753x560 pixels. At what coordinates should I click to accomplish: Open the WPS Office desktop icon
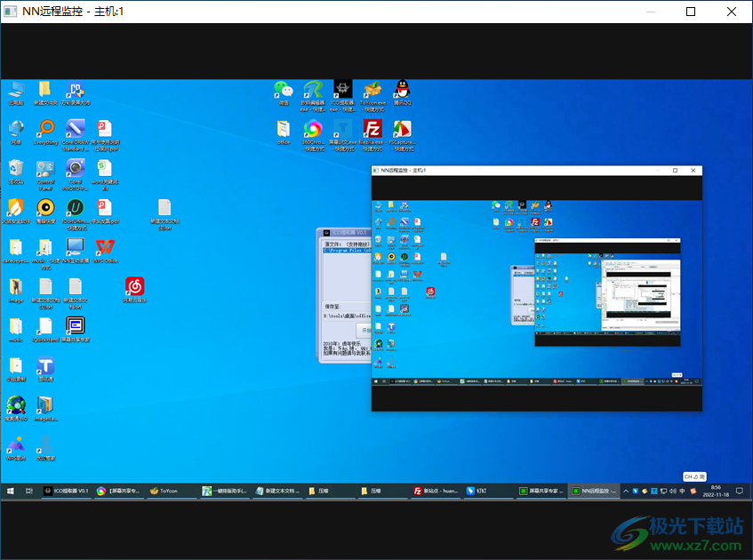point(105,248)
